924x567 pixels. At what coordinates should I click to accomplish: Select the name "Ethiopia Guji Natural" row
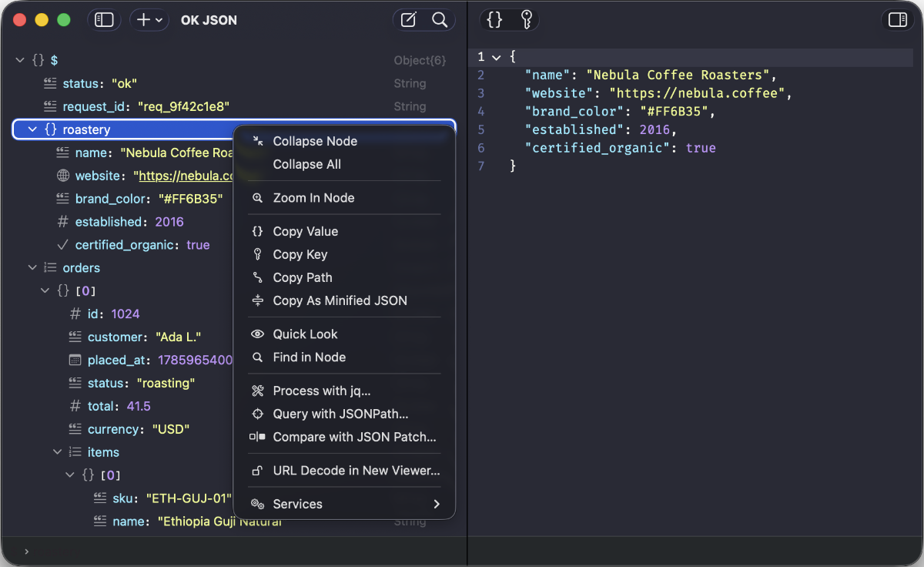tap(234, 522)
